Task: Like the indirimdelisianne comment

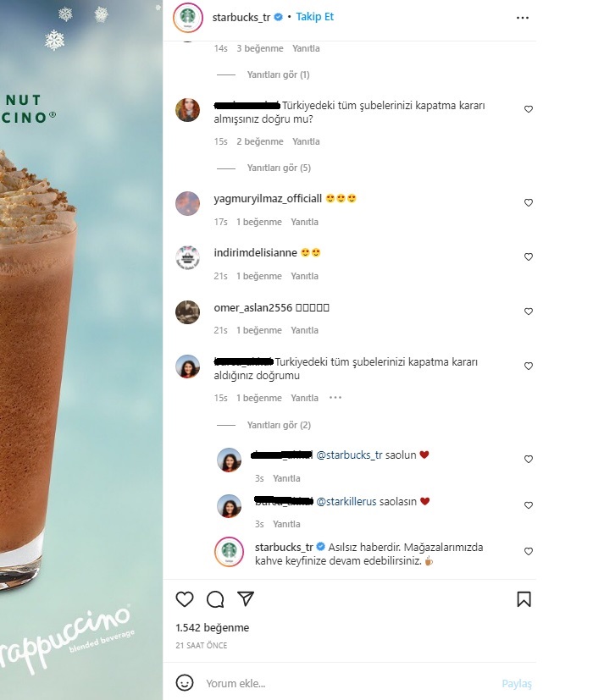Action: 529,256
